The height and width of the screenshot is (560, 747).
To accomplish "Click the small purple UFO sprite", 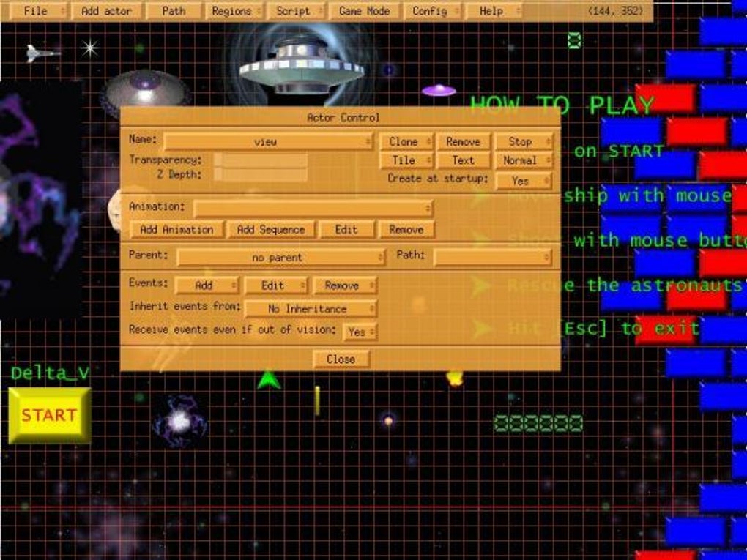I will (x=438, y=89).
